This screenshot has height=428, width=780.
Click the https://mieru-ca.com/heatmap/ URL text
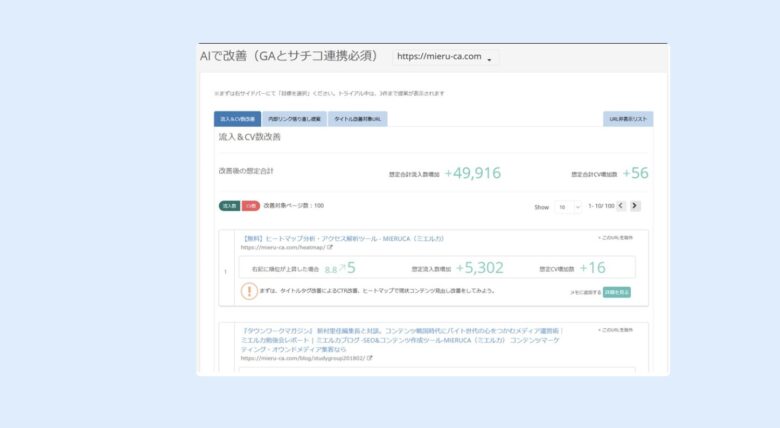tap(283, 247)
